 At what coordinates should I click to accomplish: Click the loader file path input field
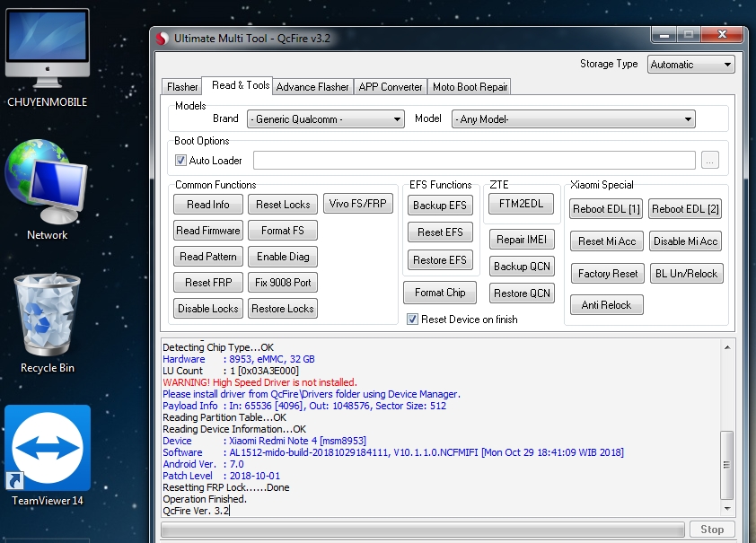(474, 160)
